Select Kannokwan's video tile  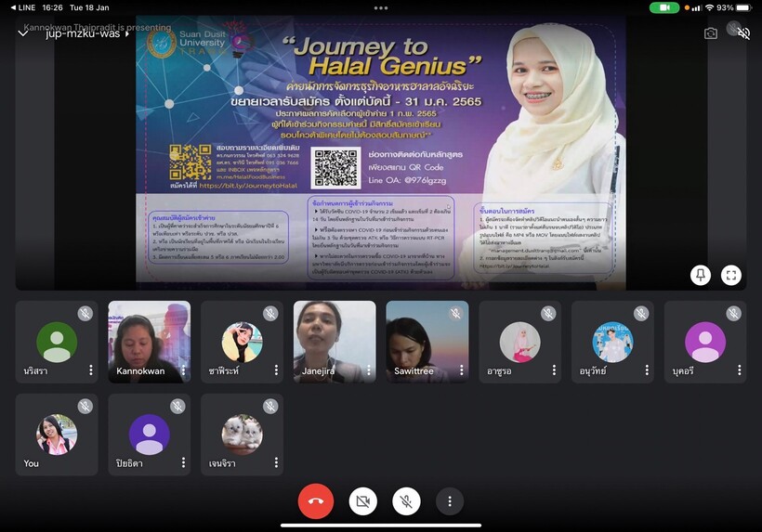click(x=150, y=342)
